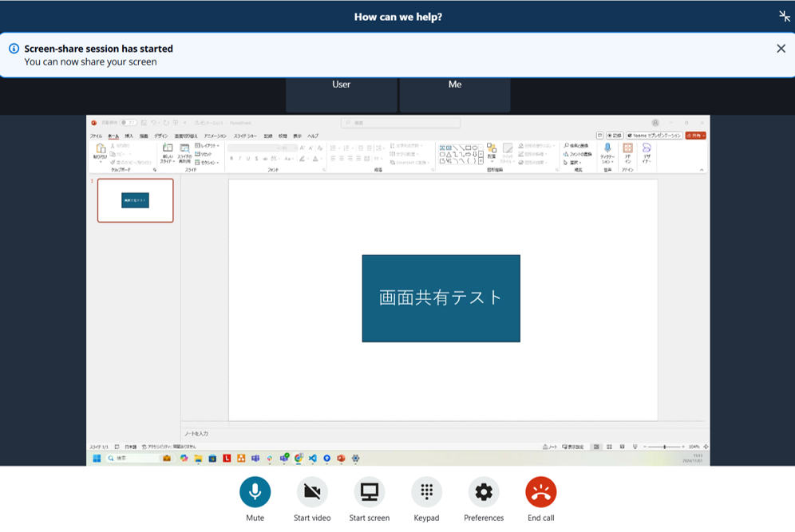Open Visual Studio Code from shared taskbar
The width and height of the screenshot is (795, 532).
(x=313, y=459)
